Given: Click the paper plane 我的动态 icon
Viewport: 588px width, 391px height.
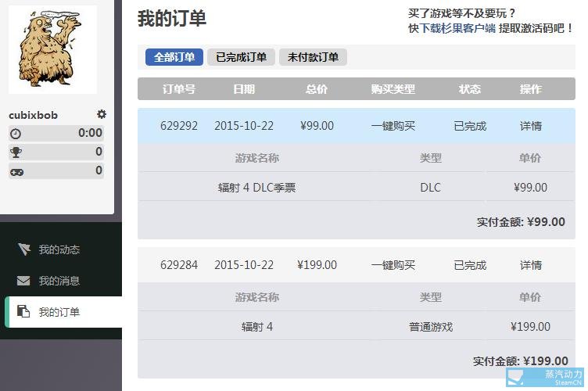Looking at the screenshot, I should 23,249.
